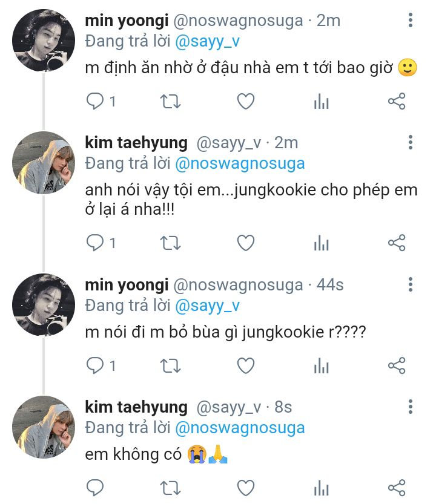Like the tweet asking about jungkookie
436x504 pixels.
click(245, 365)
